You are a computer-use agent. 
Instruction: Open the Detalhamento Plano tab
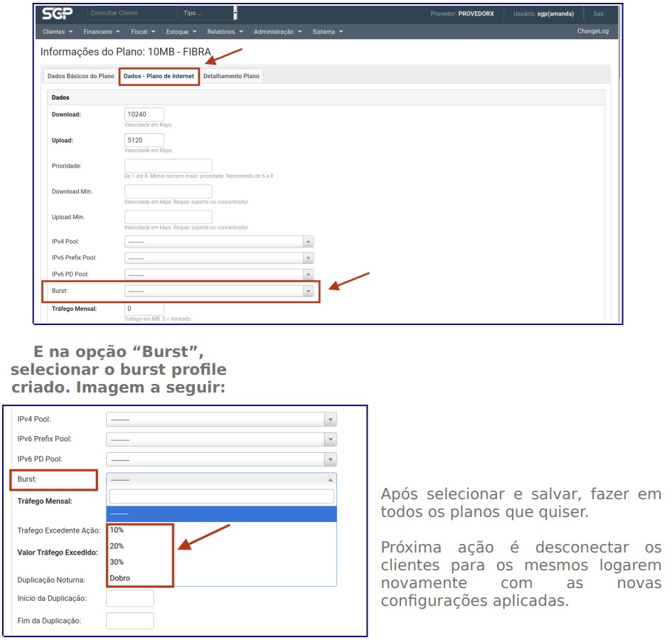232,76
